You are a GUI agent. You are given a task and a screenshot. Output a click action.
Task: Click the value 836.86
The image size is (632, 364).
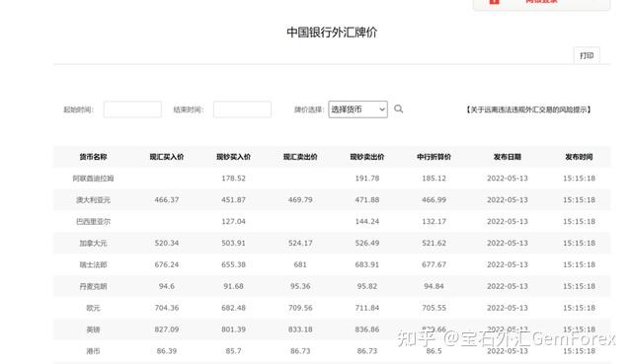(x=367, y=329)
